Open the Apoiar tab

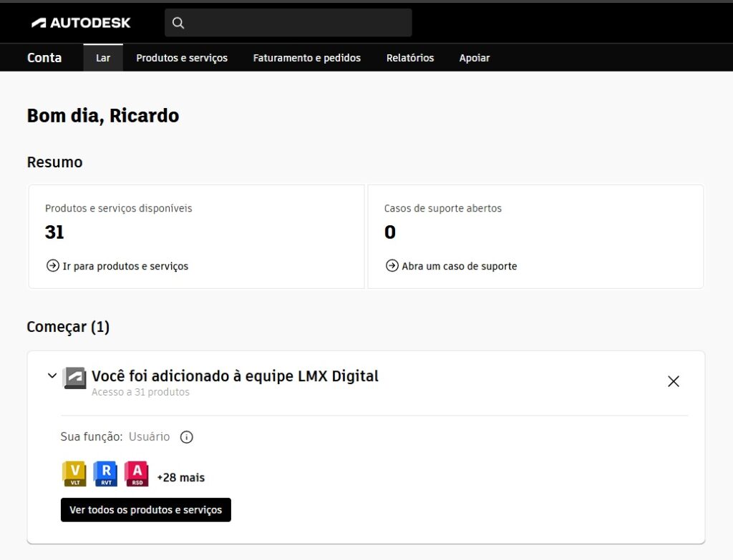pos(474,58)
